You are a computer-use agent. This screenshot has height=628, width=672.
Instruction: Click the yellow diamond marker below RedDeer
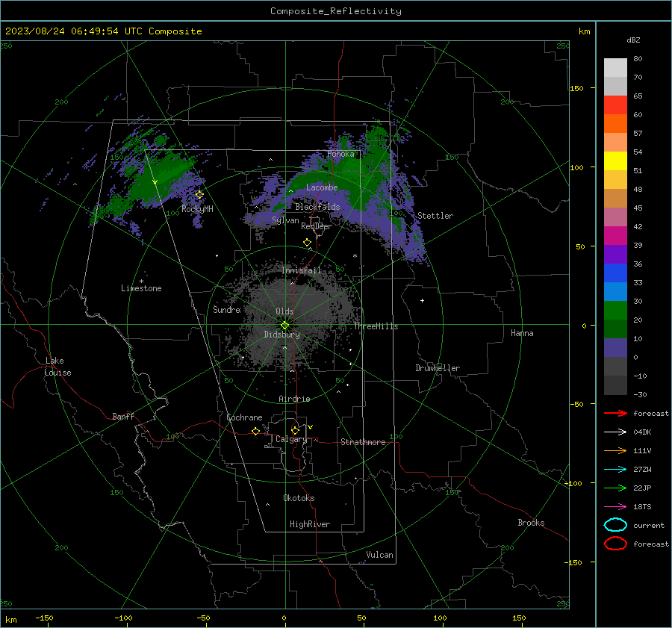click(308, 243)
